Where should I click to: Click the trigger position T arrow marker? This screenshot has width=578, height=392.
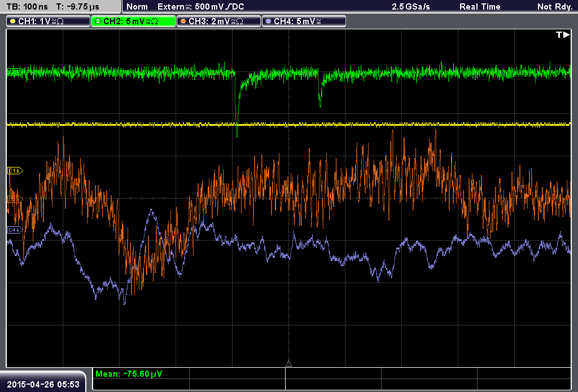tap(563, 34)
